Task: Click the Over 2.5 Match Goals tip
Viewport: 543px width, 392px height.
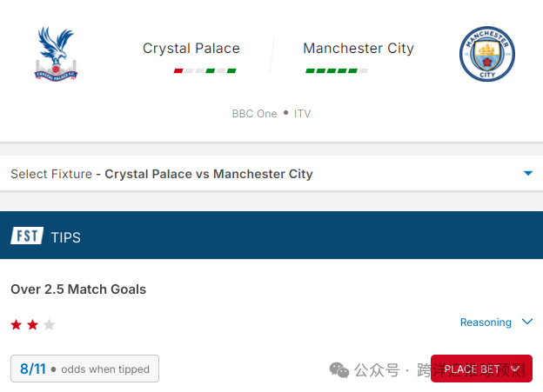Action: point(78,289)
